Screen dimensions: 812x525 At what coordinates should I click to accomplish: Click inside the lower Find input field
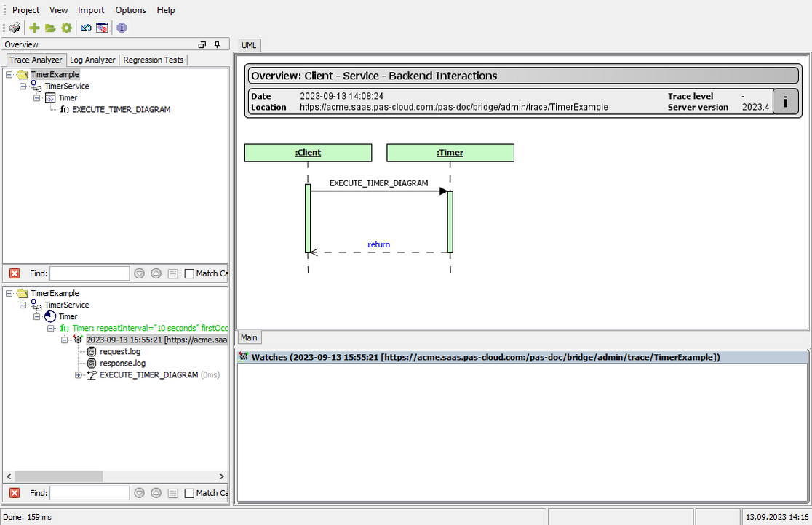tap(89, 492)
